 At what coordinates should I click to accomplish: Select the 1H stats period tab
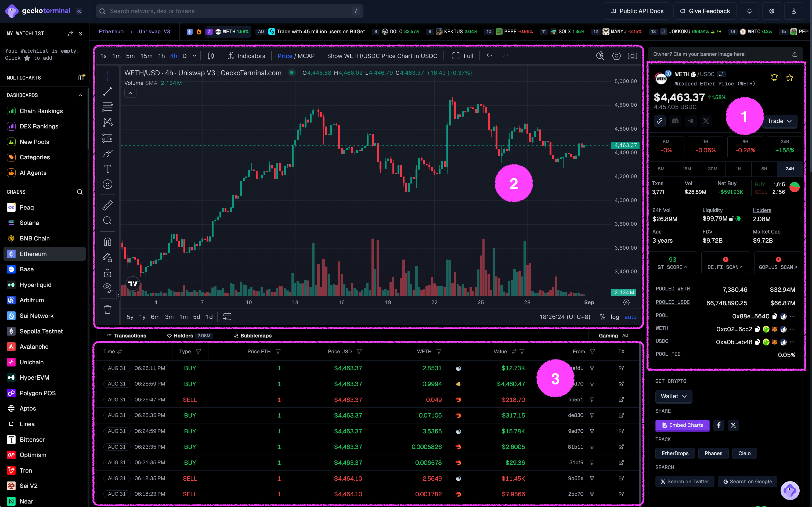coord(738,169)
